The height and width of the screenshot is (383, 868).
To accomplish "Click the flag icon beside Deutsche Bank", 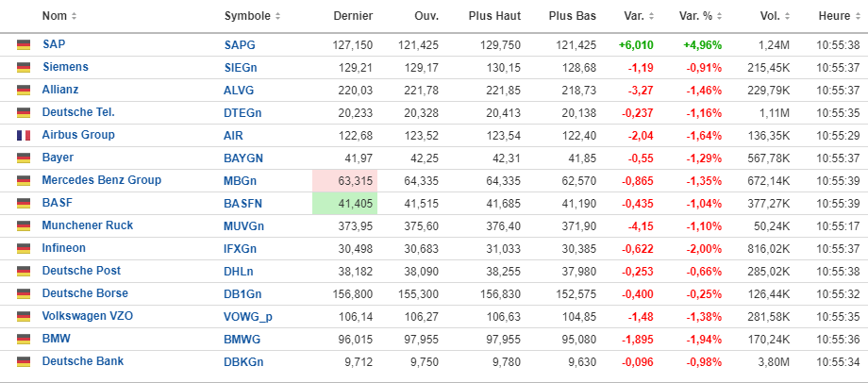I will (x=24, y=362).
